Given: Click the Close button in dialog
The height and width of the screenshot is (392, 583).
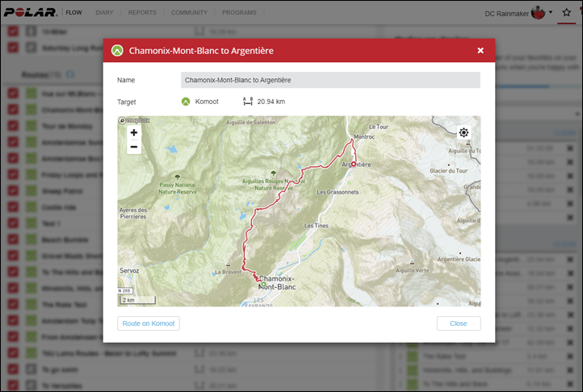Looking at the screenshot, I should pyautogui.click(x=459, y=323).
